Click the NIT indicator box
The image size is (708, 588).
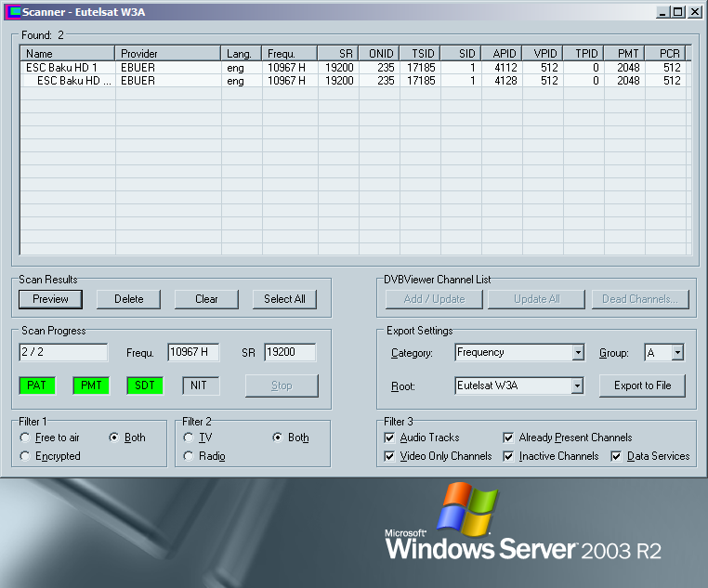tap(201, 385)
